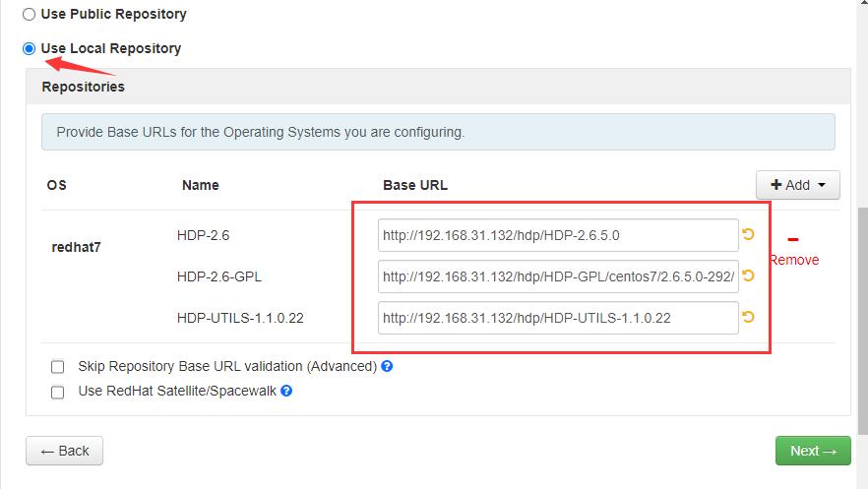Image resolution: width=868 pixels, height=489 pixels.
Task: Click the HDP-2.6 Base URL field
Action: tap(558, 235)
